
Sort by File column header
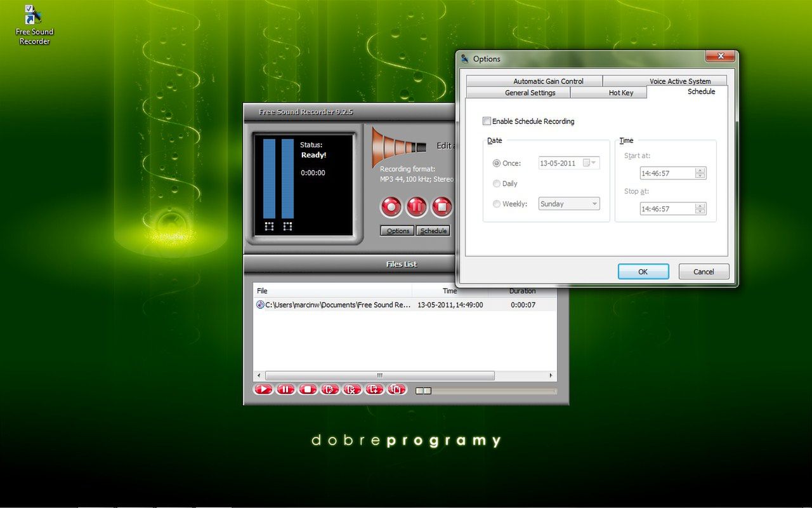click(332, 291)
